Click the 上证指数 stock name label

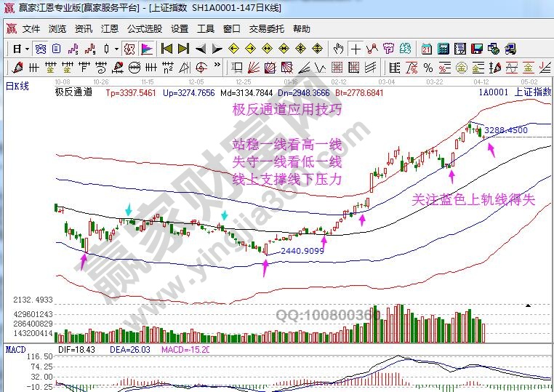pyautogui.click(x=532, y=92)
